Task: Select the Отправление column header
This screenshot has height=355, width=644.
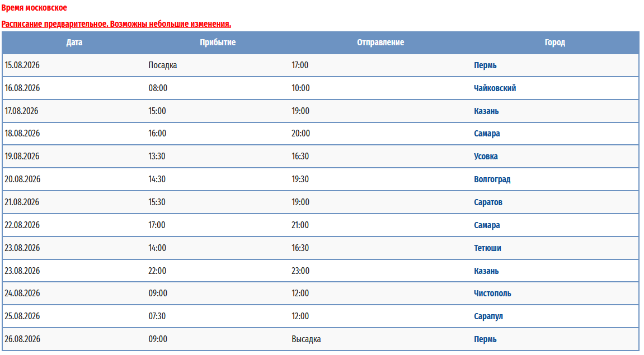Action: [380, 42]
